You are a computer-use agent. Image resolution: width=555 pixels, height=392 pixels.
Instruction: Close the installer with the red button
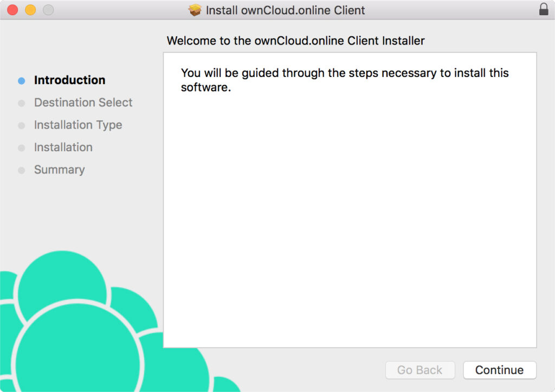coord(12,10)
